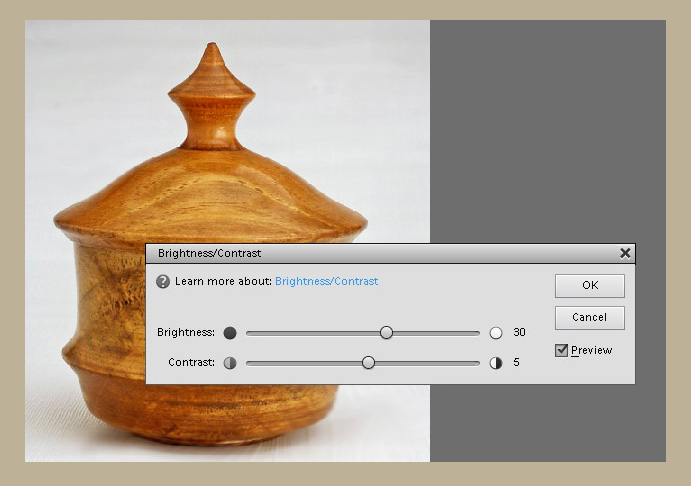Click the dark circle icon beside Brightness
The height and width of the screenshot is (486, 691).
click(230, 333)
